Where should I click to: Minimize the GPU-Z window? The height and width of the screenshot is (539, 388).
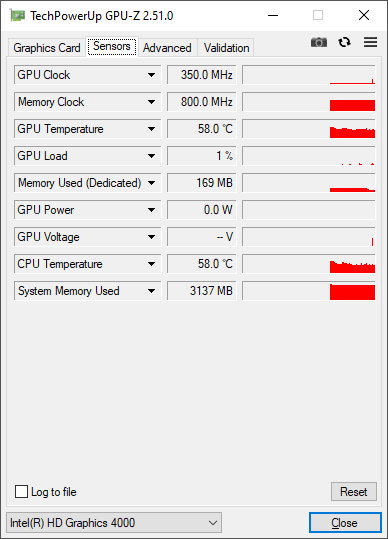tap(273, 15)
